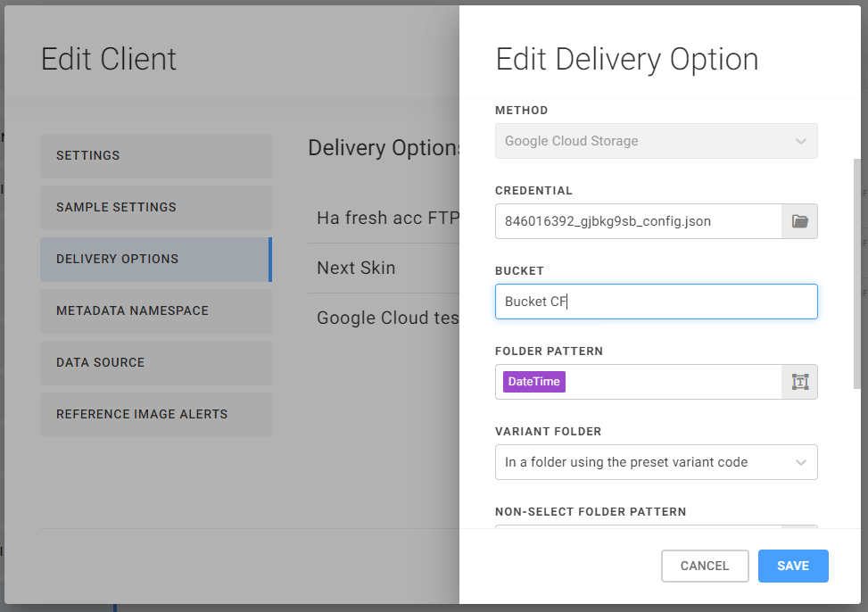Open the Data Source tab

pyautogui.click(x=155, y=362)
